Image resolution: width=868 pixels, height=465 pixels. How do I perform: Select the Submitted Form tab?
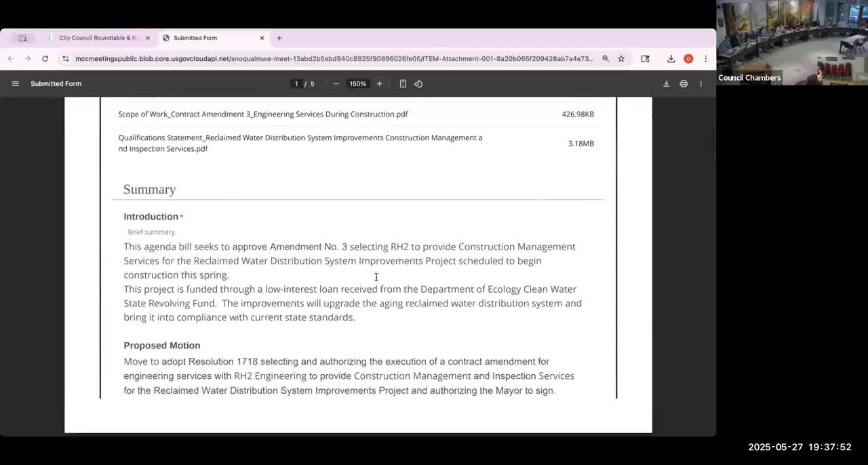213,38
